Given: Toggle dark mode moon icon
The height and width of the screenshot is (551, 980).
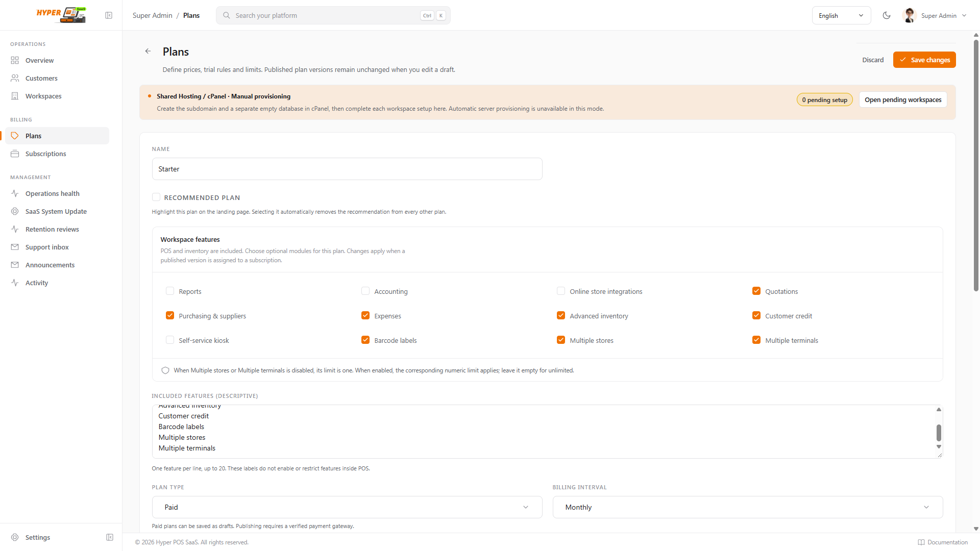Looking at the screenshot, I should coord(887,15).
